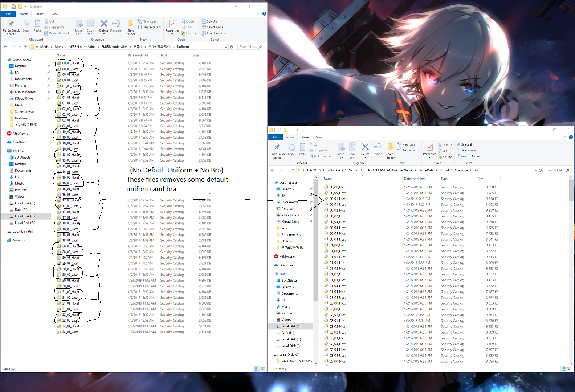
Task: Refresh the SKBRN mods window address bar
Action: click(x=231, y=47)
